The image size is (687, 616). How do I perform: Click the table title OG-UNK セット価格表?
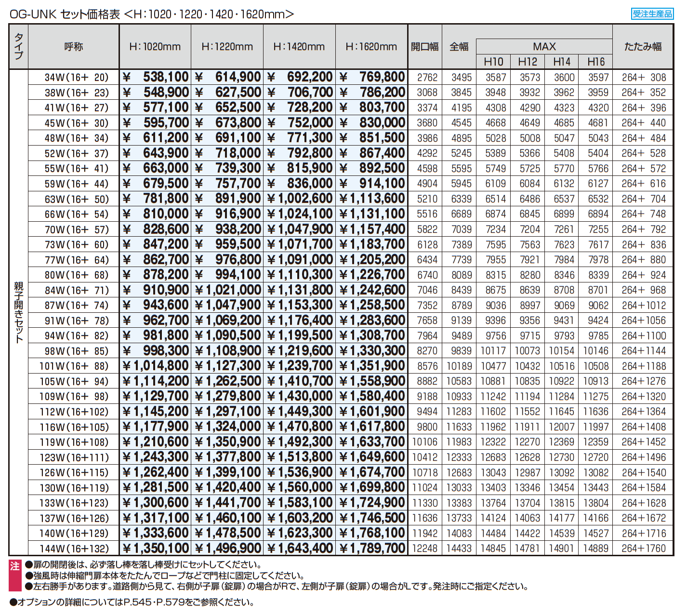[x=65, y=14]
